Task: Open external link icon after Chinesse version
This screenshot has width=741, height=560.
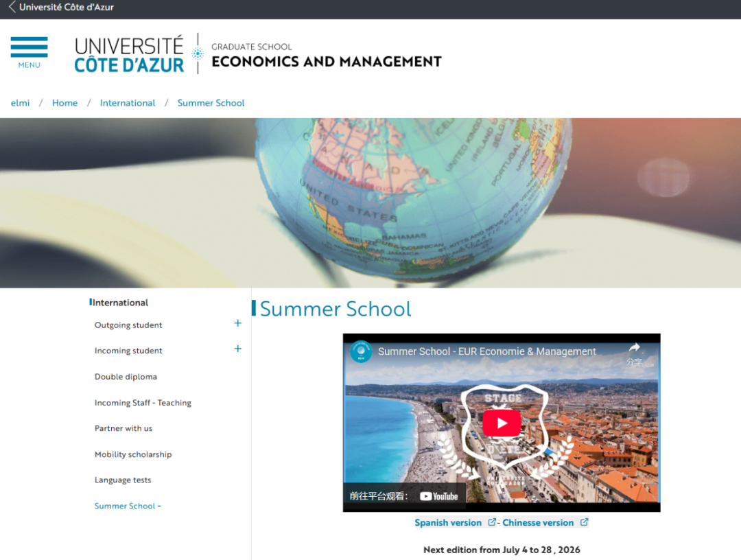Action: (x=584, y=522)
